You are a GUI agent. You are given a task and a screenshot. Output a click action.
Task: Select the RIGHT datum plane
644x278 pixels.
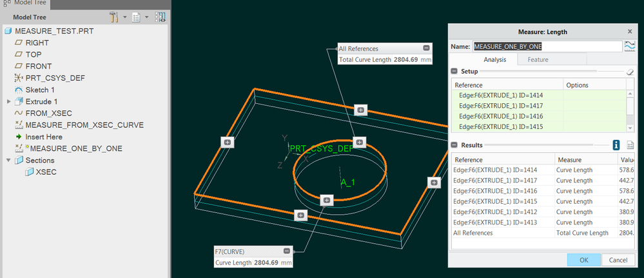[37, 43]
